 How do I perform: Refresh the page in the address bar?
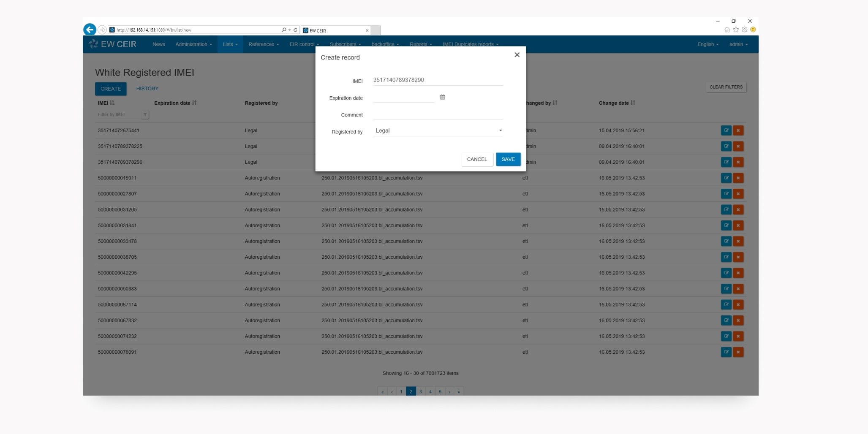tap(295, 30)
